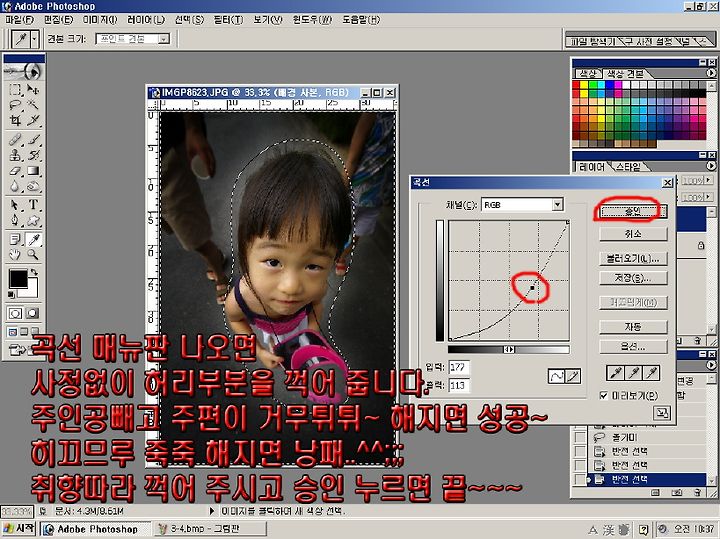Open the 레이어(L) menu

point(146,20)
